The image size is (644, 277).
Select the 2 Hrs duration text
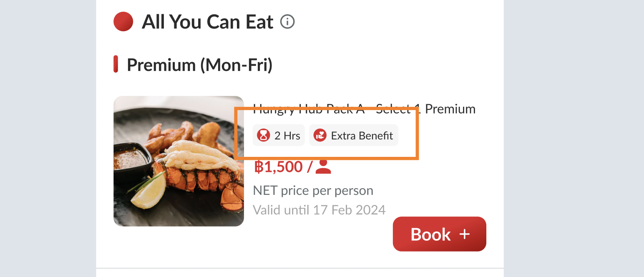coord(287,136)
